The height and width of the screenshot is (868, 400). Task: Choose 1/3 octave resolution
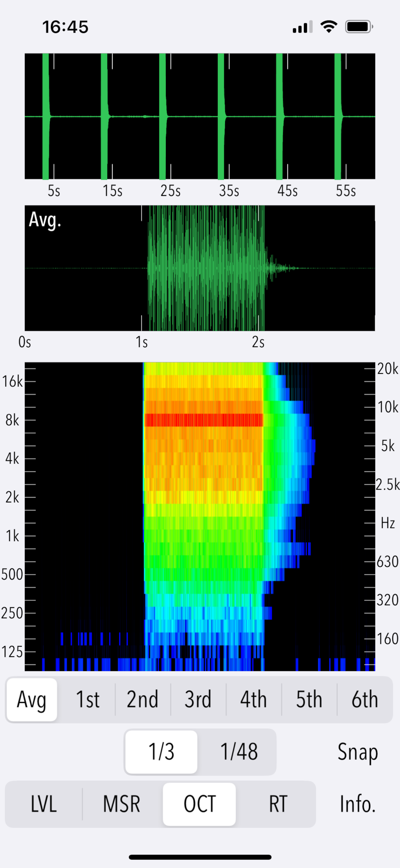click(x=161, y=752)
